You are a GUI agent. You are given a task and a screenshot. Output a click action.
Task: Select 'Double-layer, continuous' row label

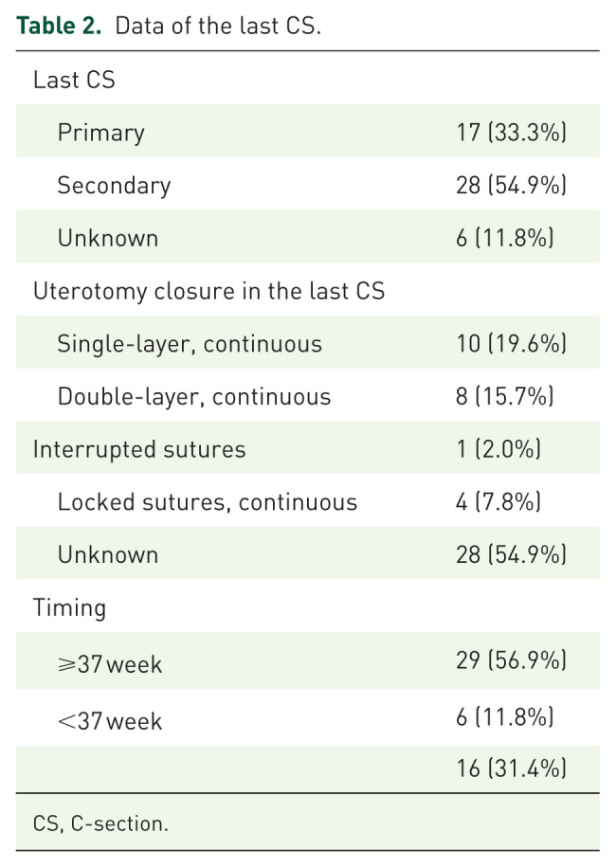click(x=194, y=396)
